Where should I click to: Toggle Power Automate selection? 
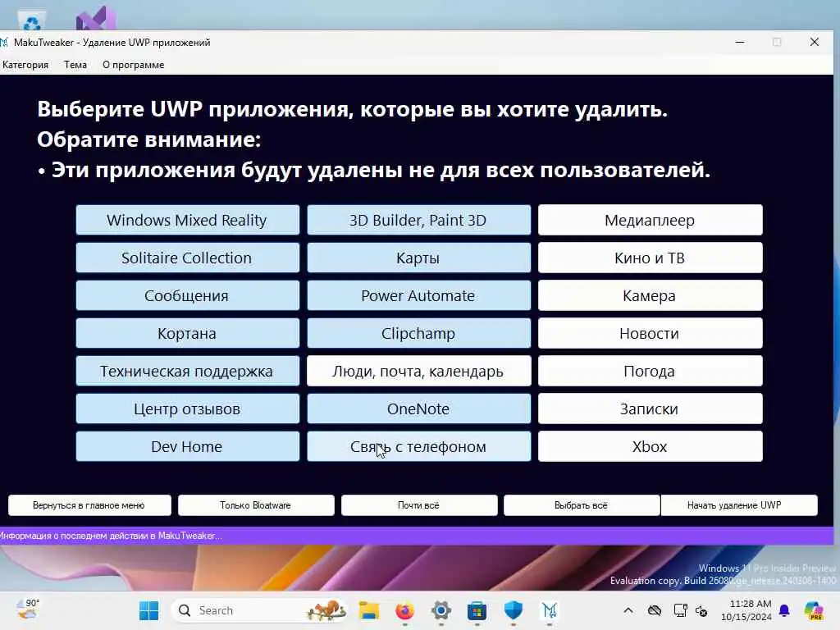tap(419, 295)
